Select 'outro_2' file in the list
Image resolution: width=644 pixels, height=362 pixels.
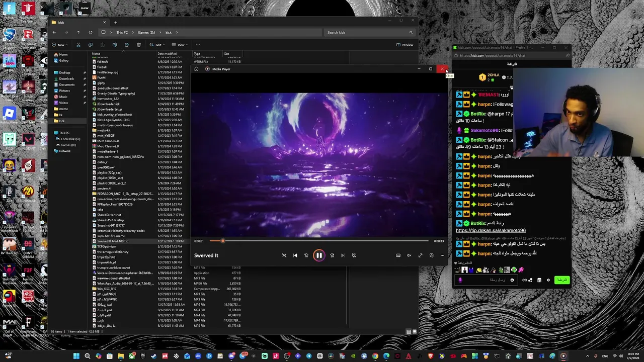tap(102, 162)
